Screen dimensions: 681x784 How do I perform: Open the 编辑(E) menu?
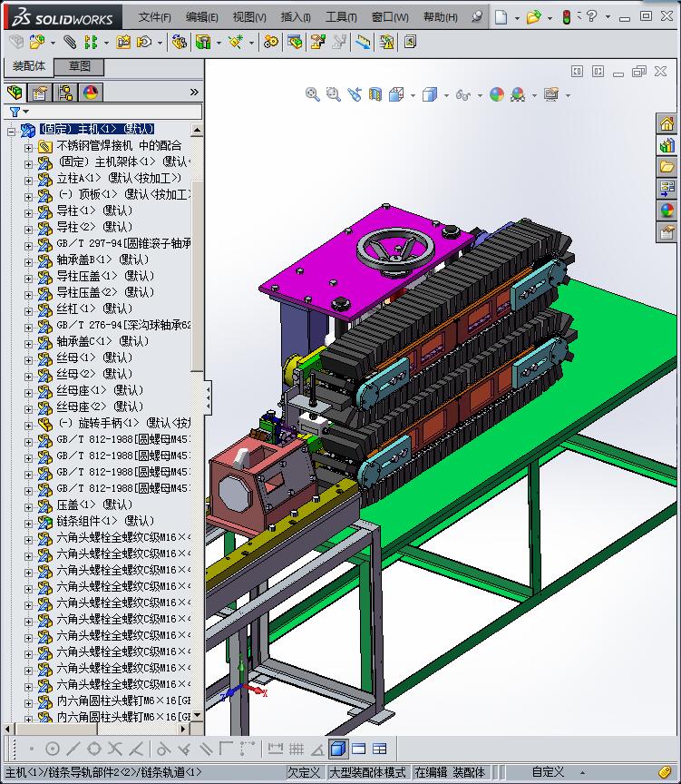[202, 17]
